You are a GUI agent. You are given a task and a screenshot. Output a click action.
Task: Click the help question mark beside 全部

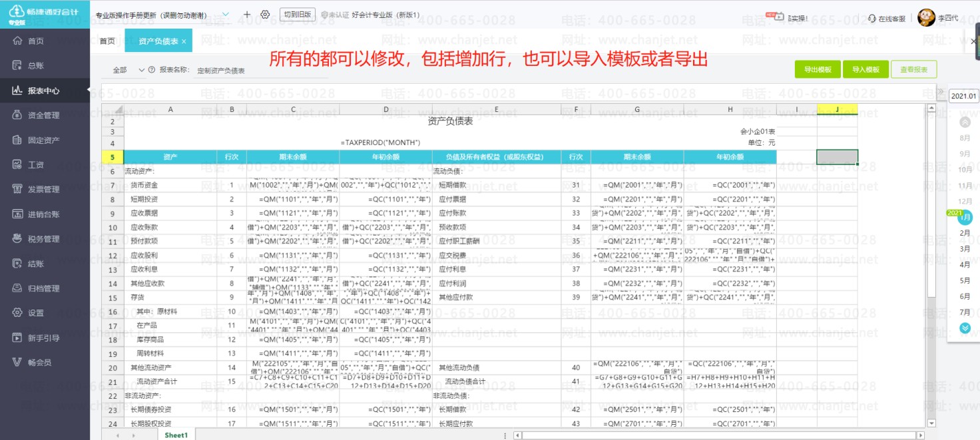tap(152, 70)
